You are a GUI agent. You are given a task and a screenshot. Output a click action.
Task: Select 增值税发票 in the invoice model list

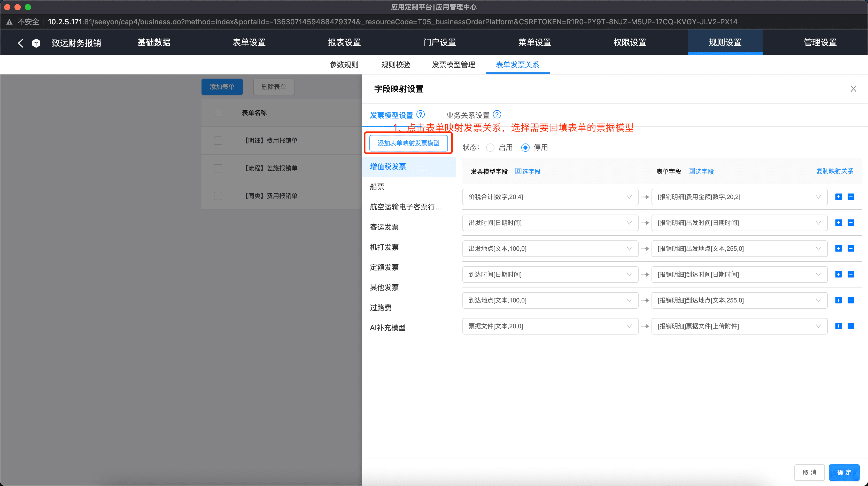coord(408,166)
